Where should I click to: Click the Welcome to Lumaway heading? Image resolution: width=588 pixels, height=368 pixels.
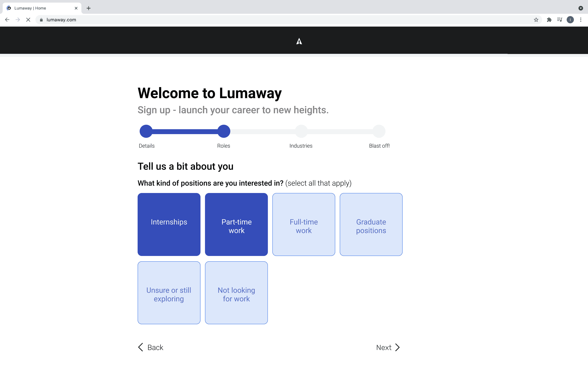point(210,93)
